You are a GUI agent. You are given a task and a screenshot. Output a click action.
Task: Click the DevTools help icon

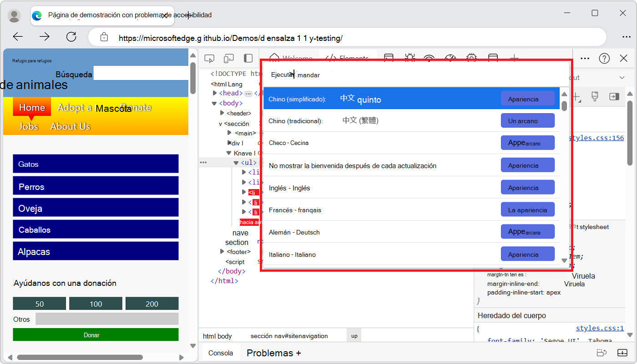pyautogui.click(x=604, y=58)
